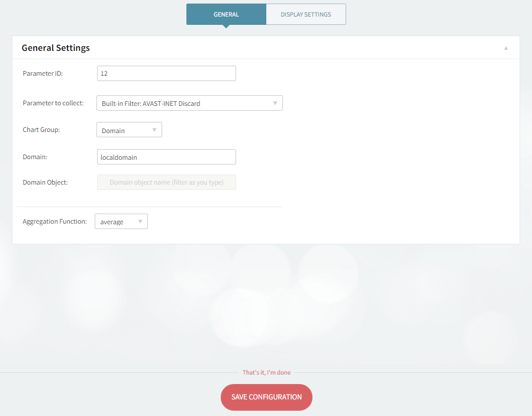532x416 pixels.
Task: Click the Domain object name filter field
Action: [166, 182]
